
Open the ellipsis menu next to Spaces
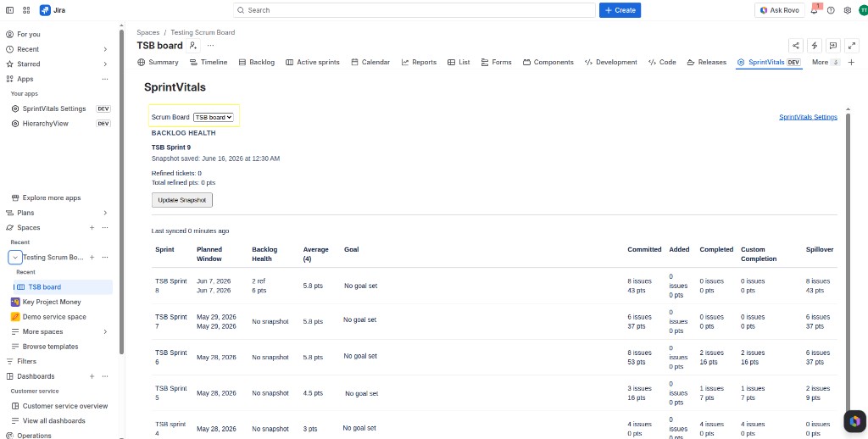(x=105, y=227)
